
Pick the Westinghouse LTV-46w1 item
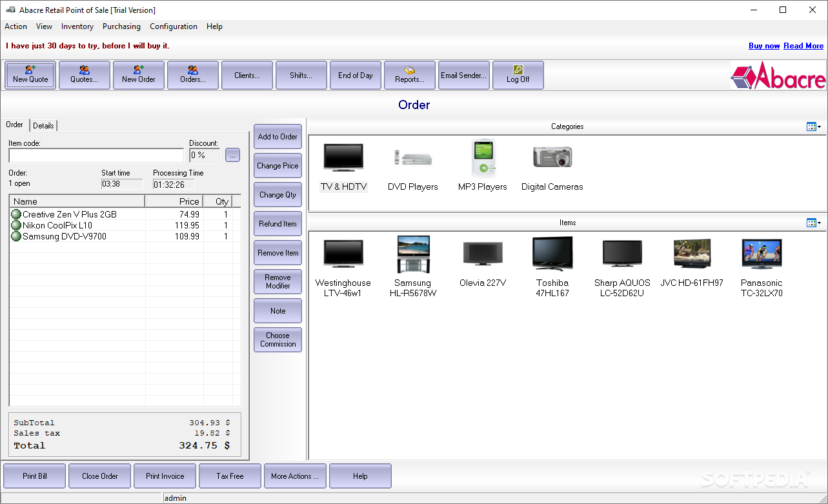343,267
